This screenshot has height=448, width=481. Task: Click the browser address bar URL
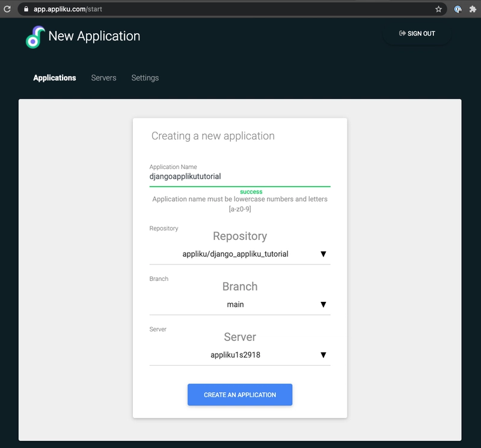coord(68,9)
